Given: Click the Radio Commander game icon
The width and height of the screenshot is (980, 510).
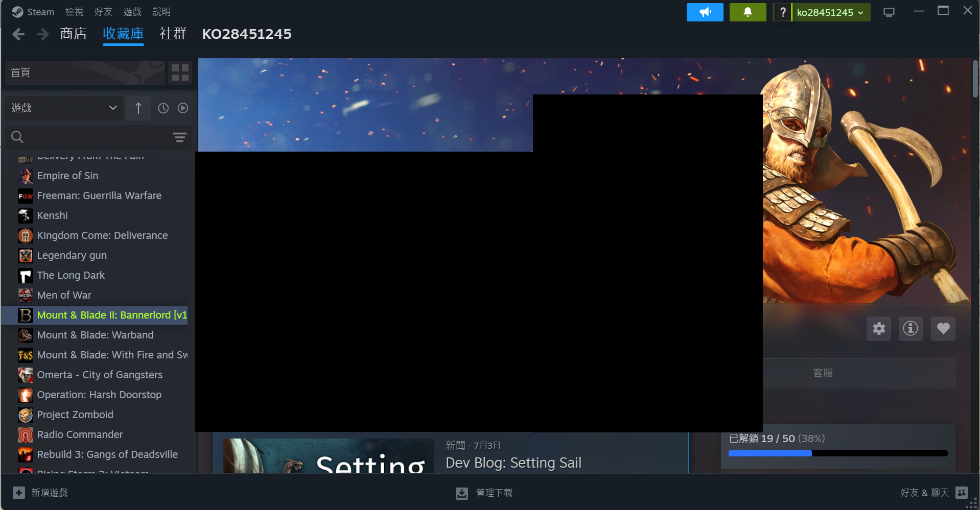Looking at the screenshot, I should (x=26, y=434).
